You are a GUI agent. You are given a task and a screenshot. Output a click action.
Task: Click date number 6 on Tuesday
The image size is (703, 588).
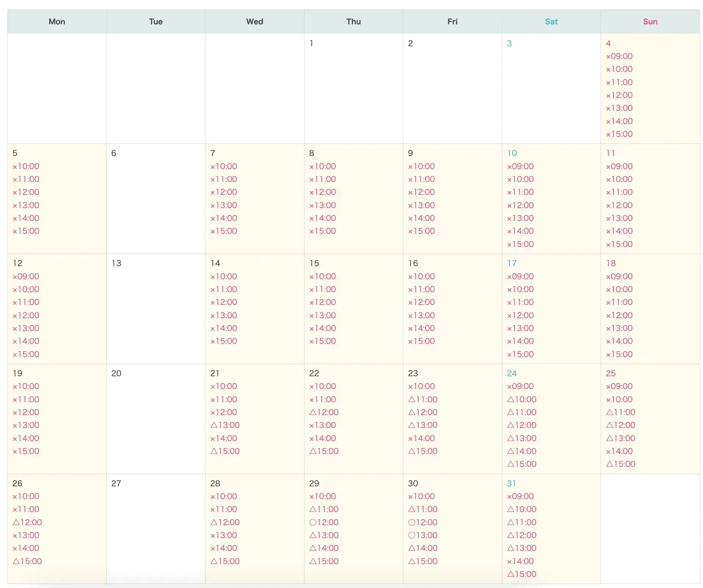pos(114,153)
